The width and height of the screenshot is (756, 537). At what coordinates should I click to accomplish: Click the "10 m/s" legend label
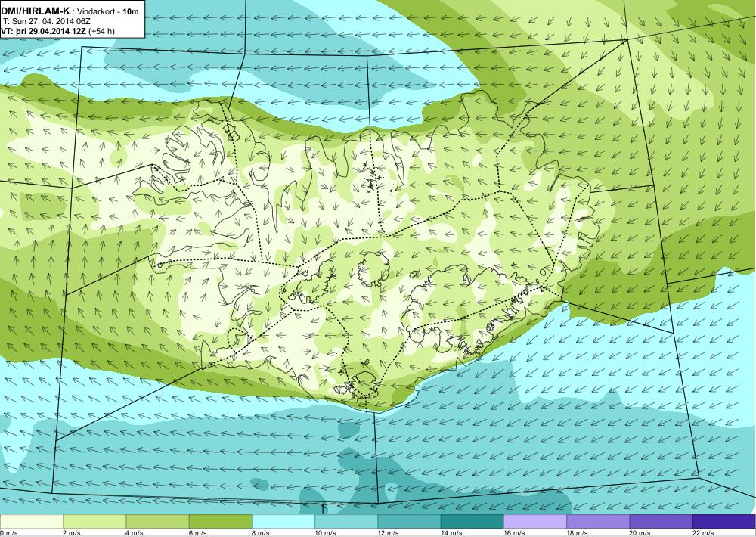click(x=325, y=533)
